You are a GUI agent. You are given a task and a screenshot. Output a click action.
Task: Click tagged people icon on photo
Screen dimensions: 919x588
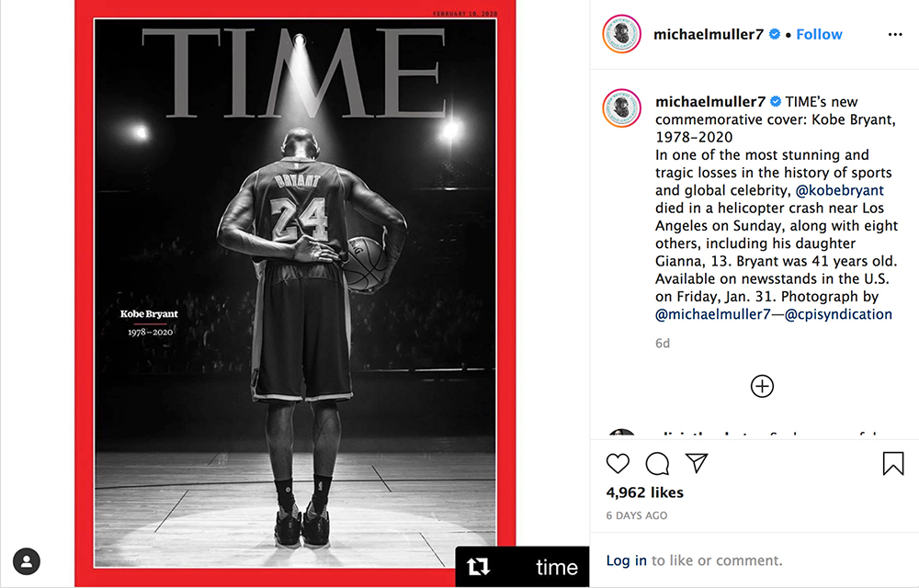coord(27,561)
